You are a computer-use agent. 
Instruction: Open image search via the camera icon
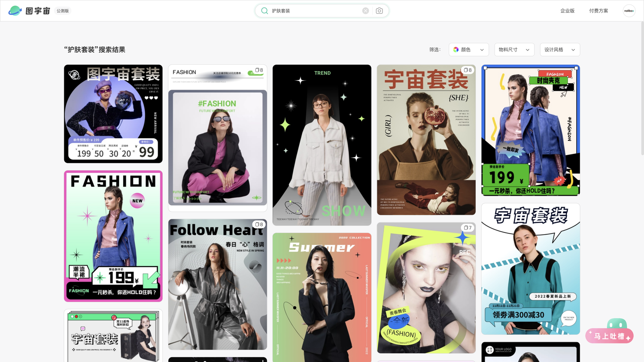tap(379, 11)
